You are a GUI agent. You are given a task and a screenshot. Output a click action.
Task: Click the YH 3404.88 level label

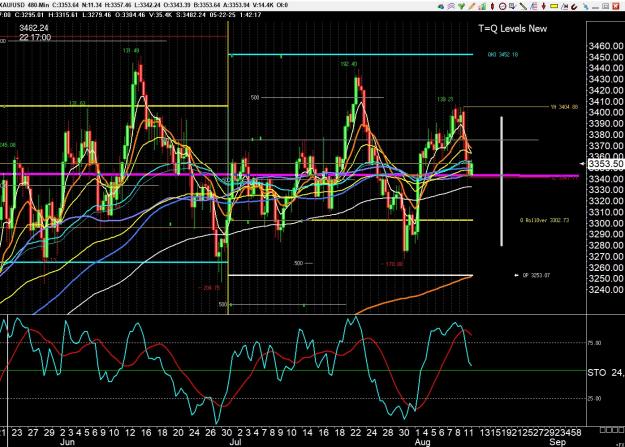pos(564,107)
